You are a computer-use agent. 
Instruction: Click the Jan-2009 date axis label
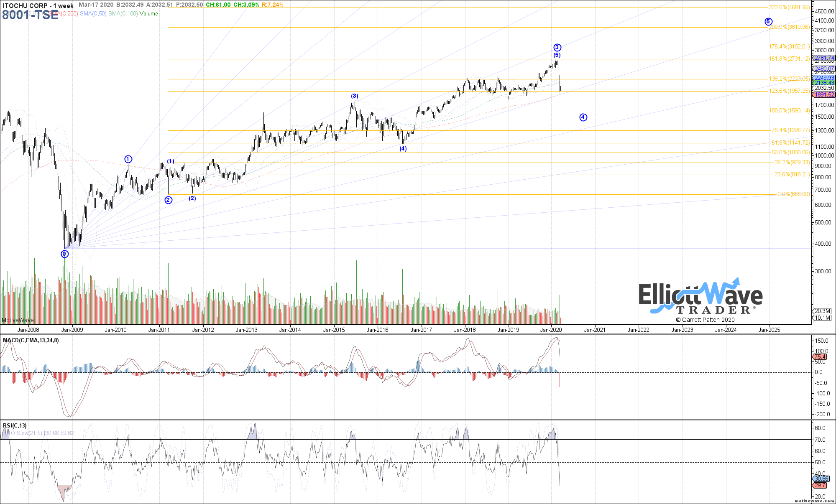[x=72, y=330]
